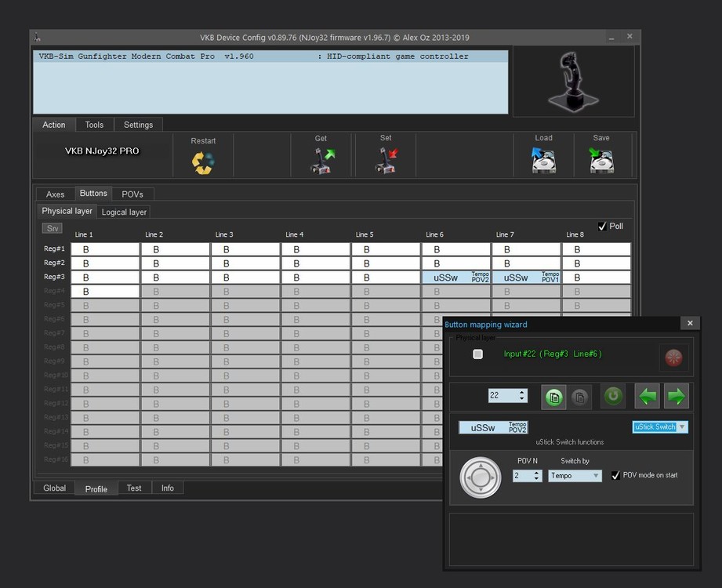Switch to the Buttons tab
This screenshot has width=722, height=588.
[x=93, y=194]
